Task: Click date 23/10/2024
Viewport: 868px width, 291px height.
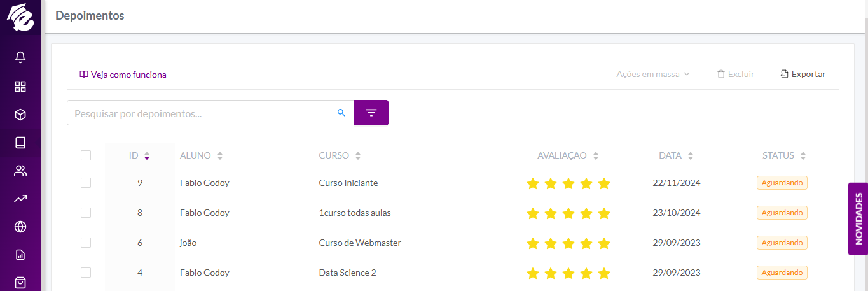Action: 677,213
